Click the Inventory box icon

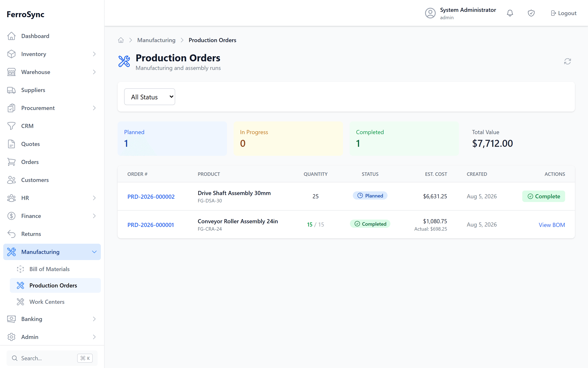click(x=11, y=54)
